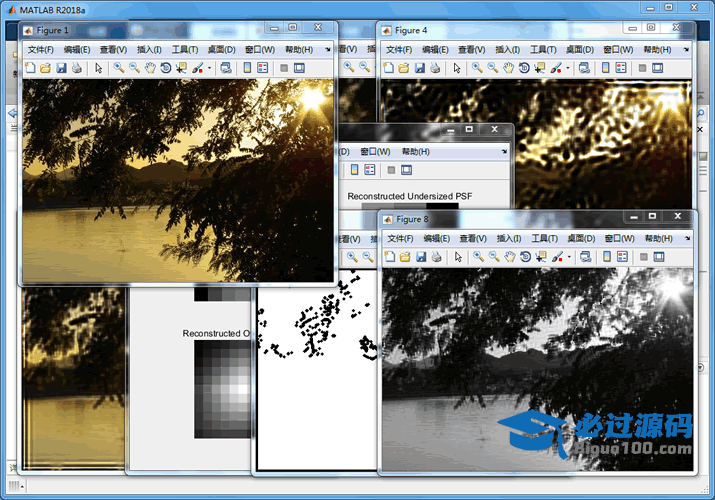Minimize the Figure 8 window

(633, 216)
